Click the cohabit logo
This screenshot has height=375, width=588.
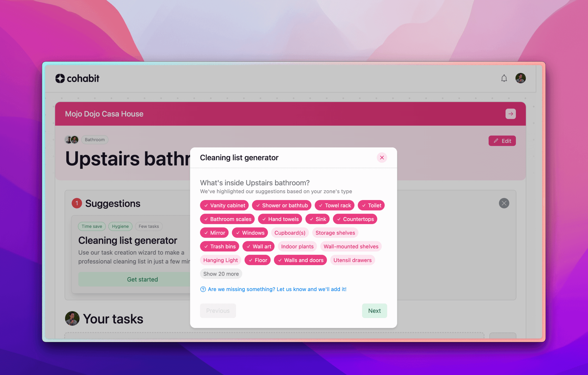77,78
